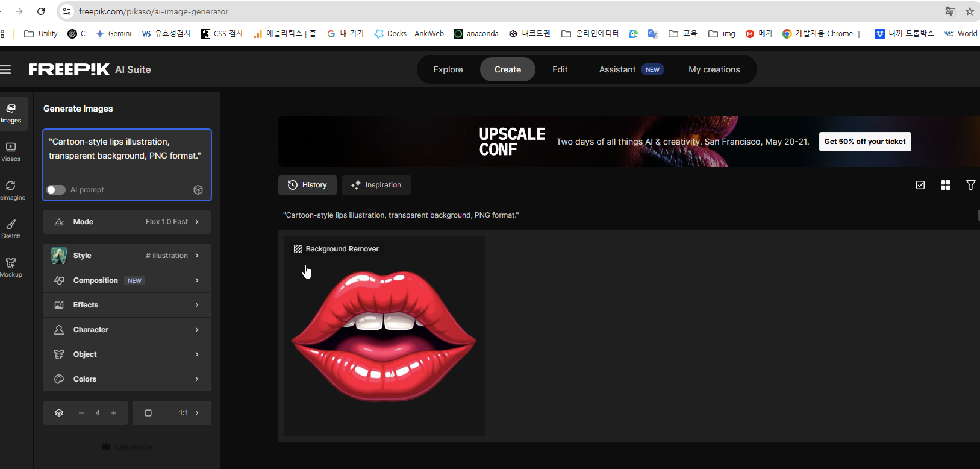Viewport: 980px width, 469px height.
Task: Switch to the Explore tab
Action: click(448, 69)
